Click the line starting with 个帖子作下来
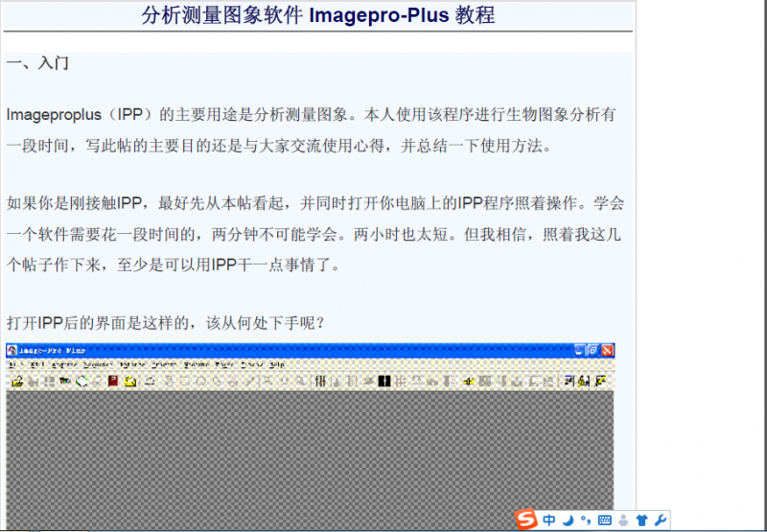 pos(174,265)
